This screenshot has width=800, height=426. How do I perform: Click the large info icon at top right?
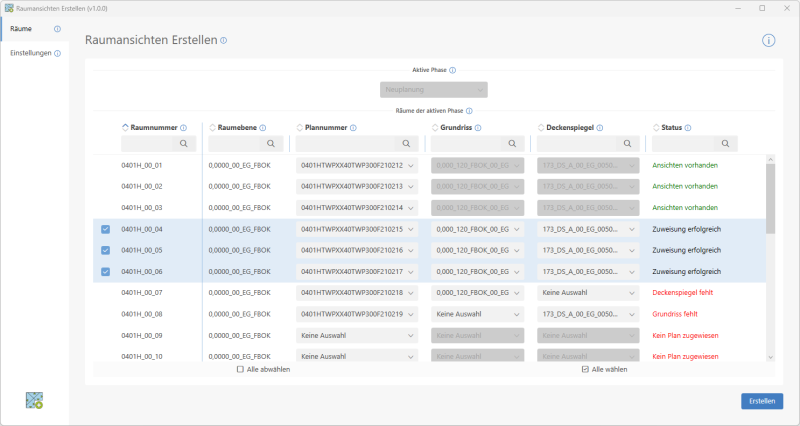click(768, 41)
